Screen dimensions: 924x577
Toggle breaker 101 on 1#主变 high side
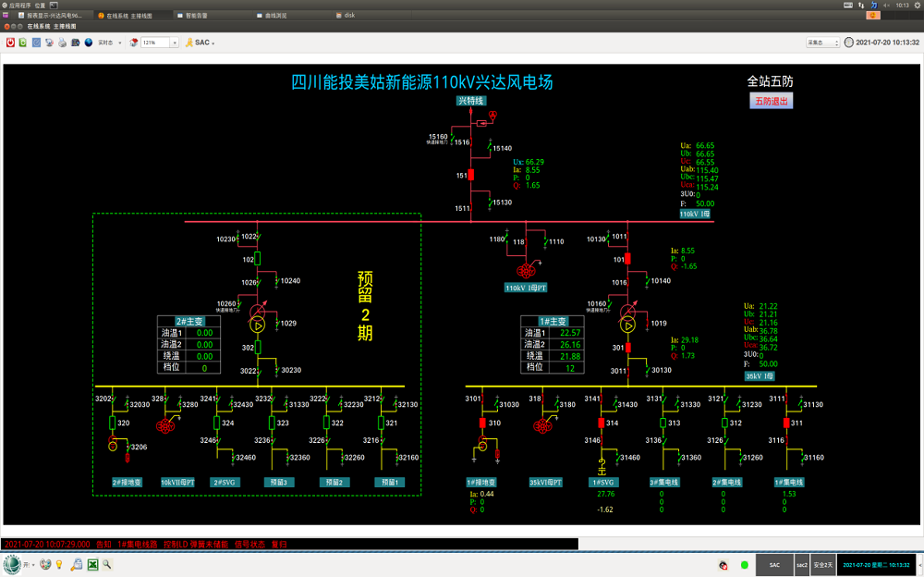627,260
